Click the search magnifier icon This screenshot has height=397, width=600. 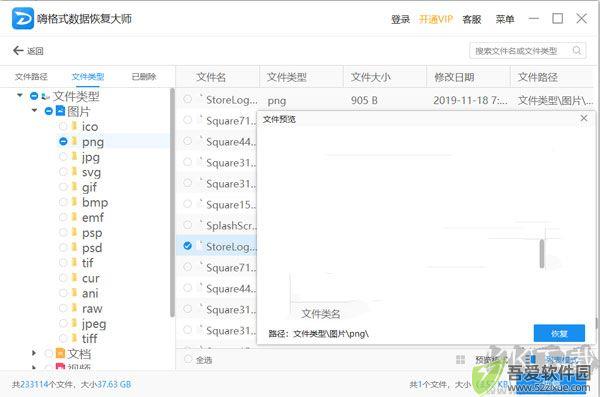click(x=577, y=51)
